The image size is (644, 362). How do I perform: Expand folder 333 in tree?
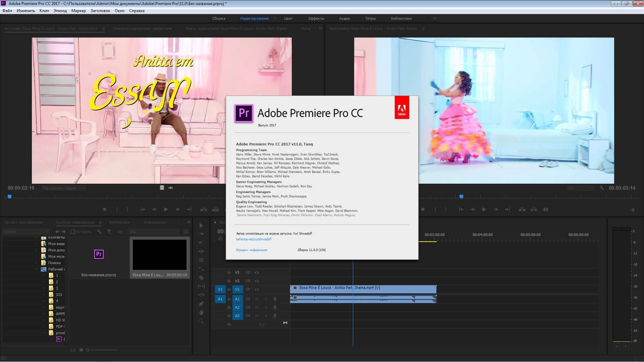(x=44, y=295)
